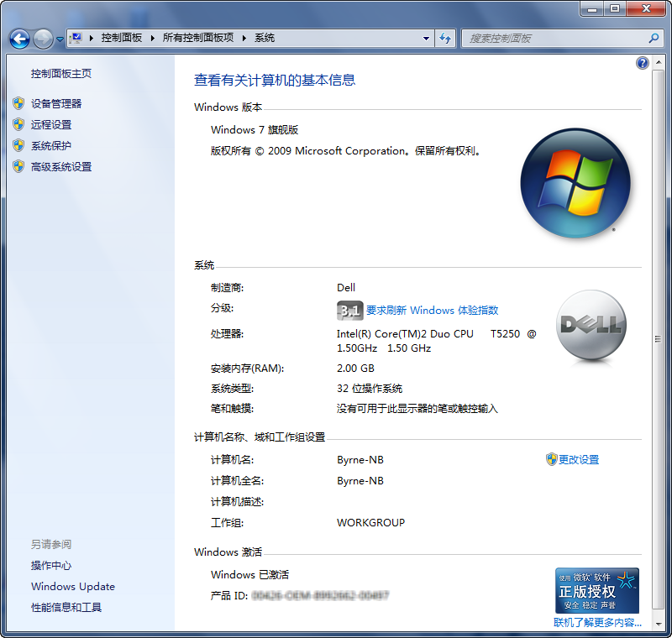Image resolution: width=672 pixels, height=638 pixels.
Task: Select the 所有控制面板项 breadcrumb
Action: [198, 38]
